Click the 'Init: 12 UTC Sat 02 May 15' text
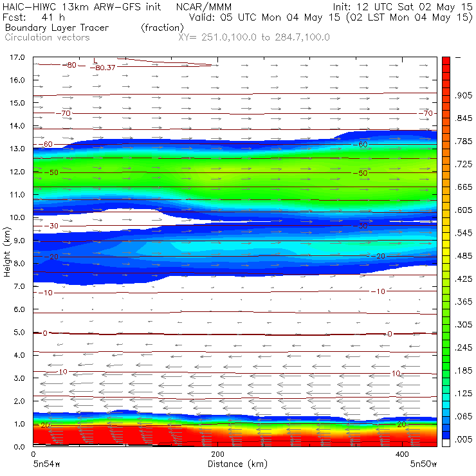This screenshot has height=476, width=476. (x=403, y=6)
